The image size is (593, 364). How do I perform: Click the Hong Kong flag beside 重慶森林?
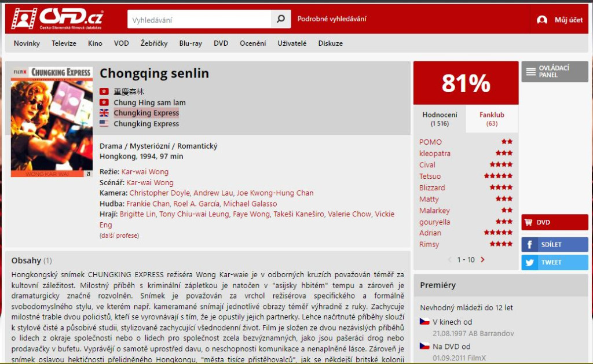coord(104,91)
